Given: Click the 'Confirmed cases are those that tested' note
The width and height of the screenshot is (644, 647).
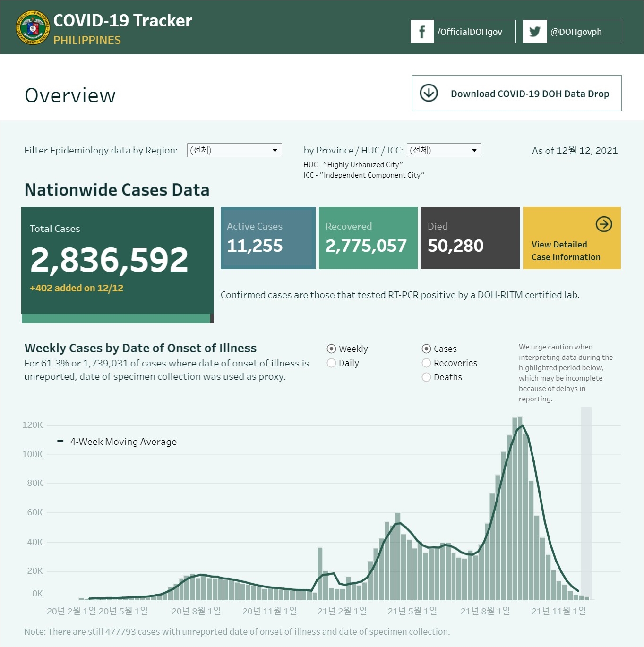Looking at the screenshot, I should (400, 295).
